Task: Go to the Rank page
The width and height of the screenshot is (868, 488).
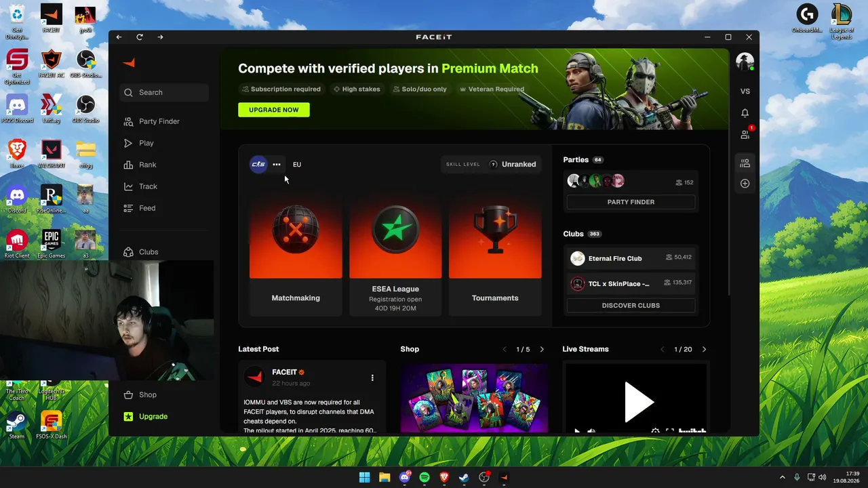Action: (x=164, y=165)
